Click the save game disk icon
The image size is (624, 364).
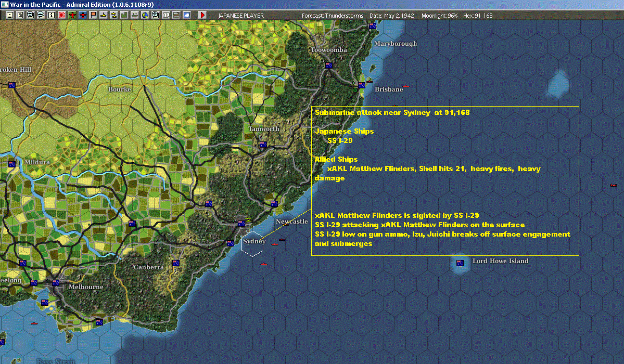[10, 15]
